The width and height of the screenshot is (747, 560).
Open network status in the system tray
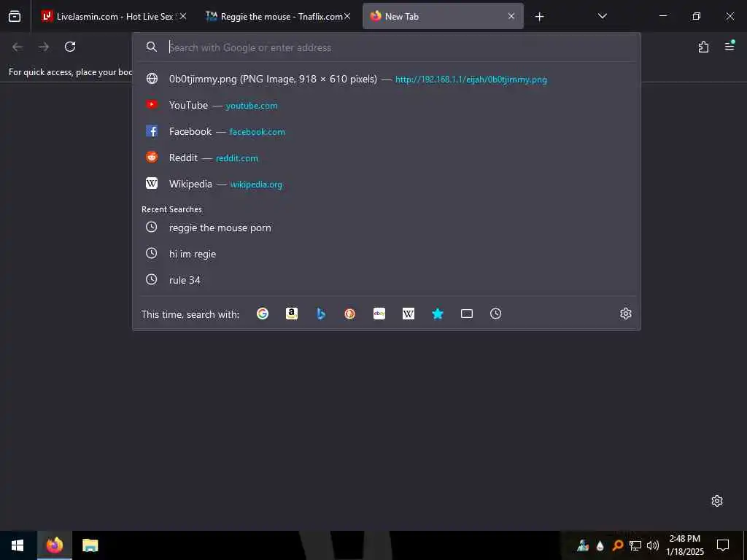(635, 545)
